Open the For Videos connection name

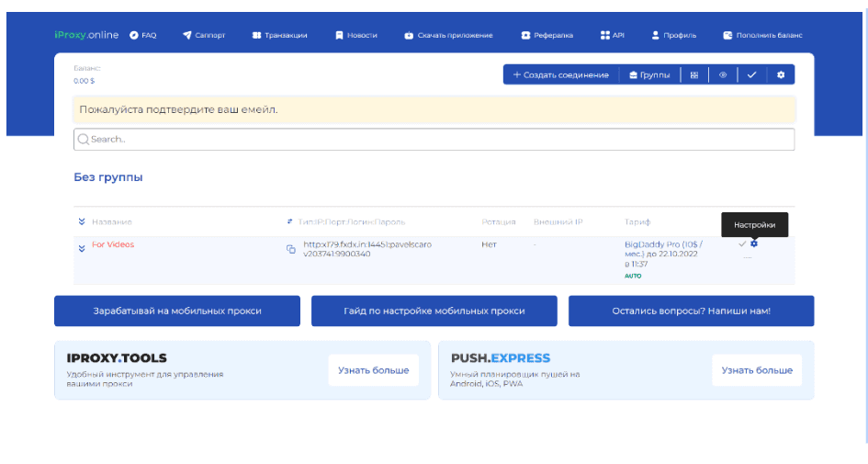tap(113, 244)
